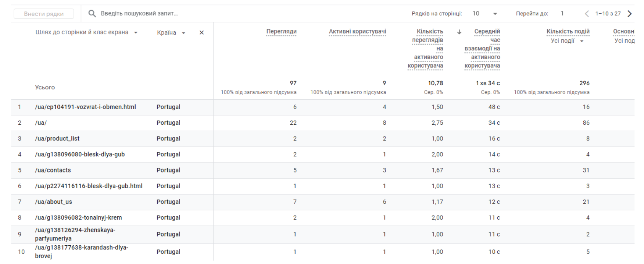
Task: Select the /ua/about_us page path
Action: [53, 202]
